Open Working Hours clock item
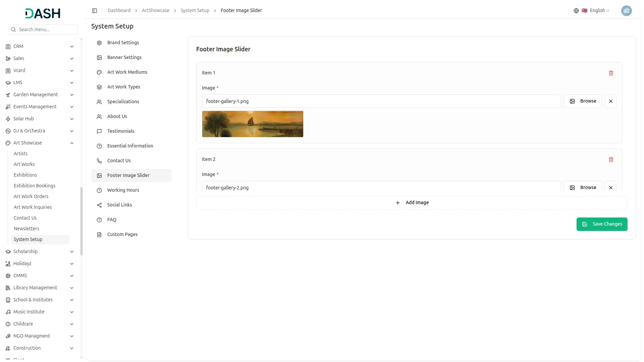This screenshot has height=362, width=644. click(x=123, y=190)
